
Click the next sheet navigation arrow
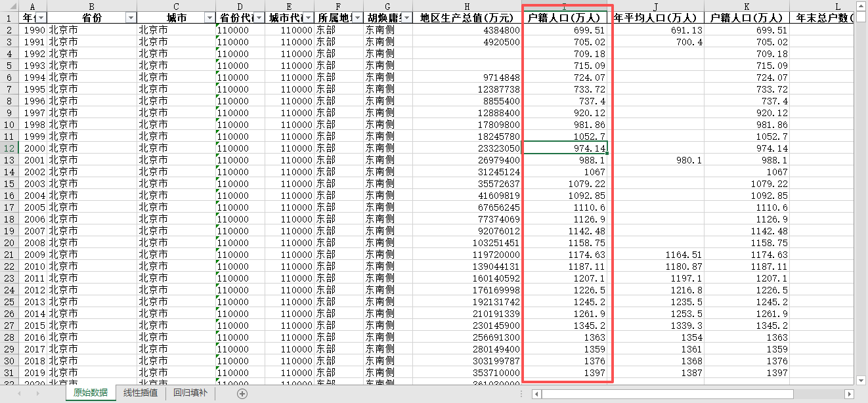pyautogui.click(x=37, y=394)
